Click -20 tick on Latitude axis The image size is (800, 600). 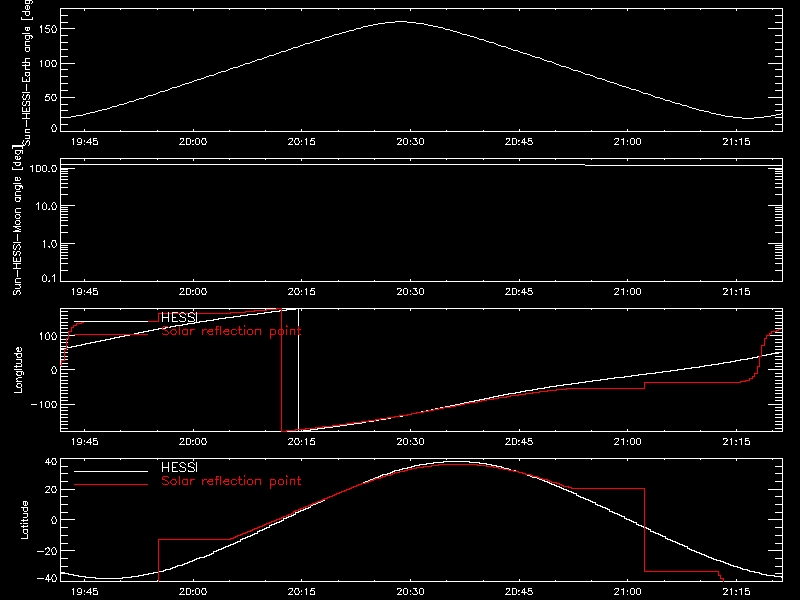coord(47,551)
